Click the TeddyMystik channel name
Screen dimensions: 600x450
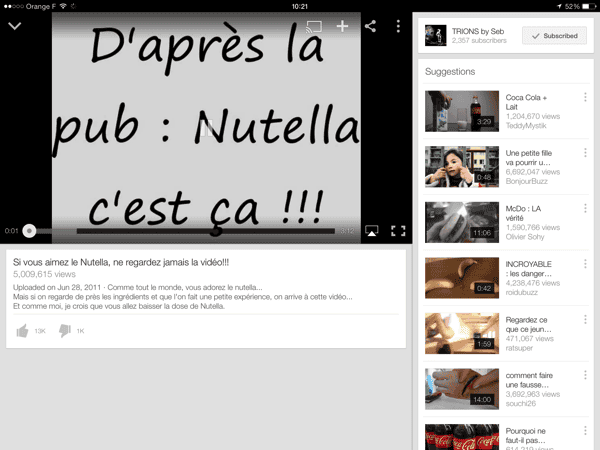[526, 126]
